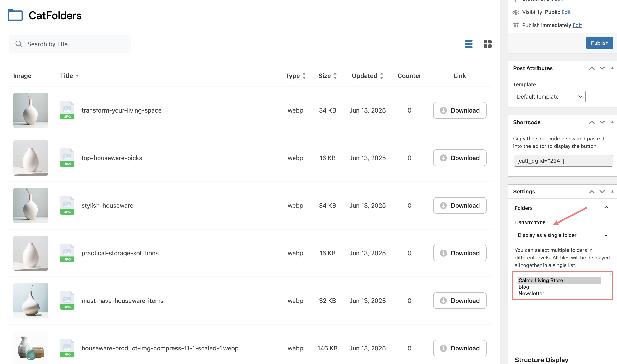617x364 pixels.
Task: Toggle the Shortcode panel
Action: 612,122
